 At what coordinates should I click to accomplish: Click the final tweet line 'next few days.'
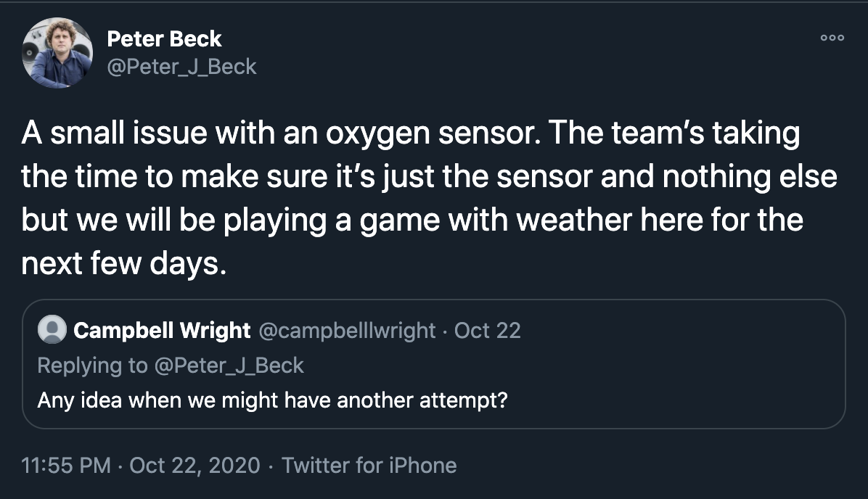click(x=124, y=263)
